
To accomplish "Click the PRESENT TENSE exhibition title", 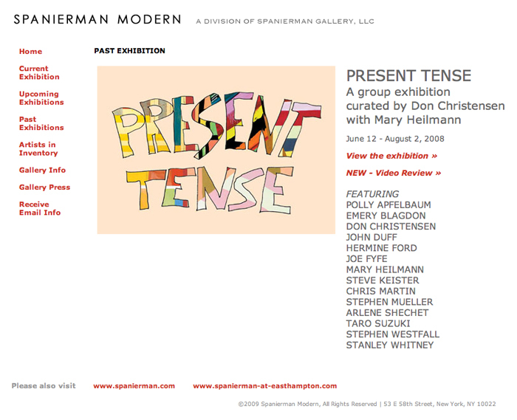I will 408,76.
